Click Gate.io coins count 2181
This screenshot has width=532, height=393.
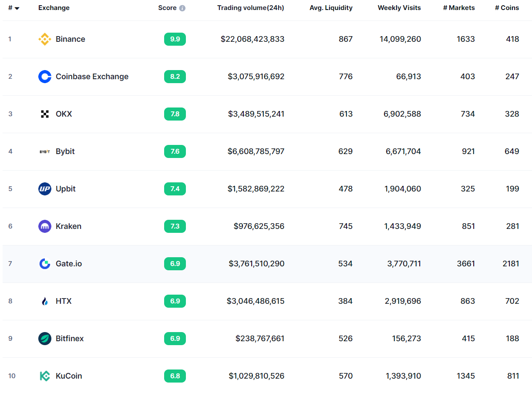pos(511,264)
